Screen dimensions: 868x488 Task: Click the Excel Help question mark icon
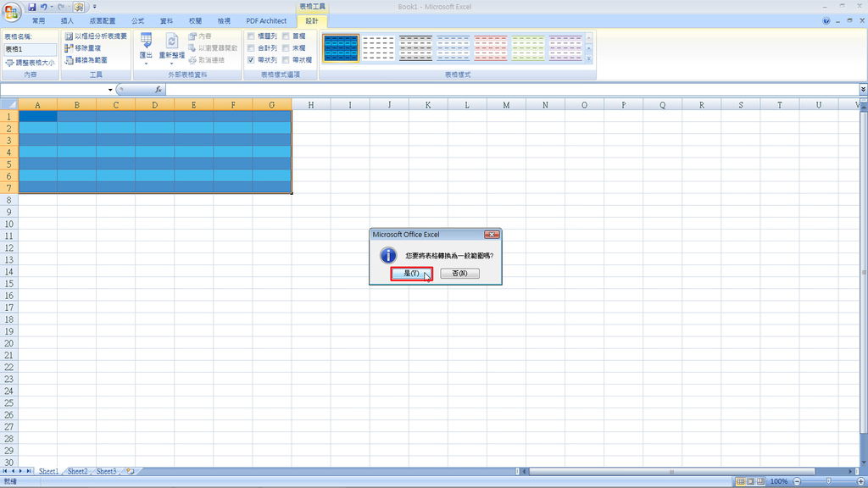(826, 21)
